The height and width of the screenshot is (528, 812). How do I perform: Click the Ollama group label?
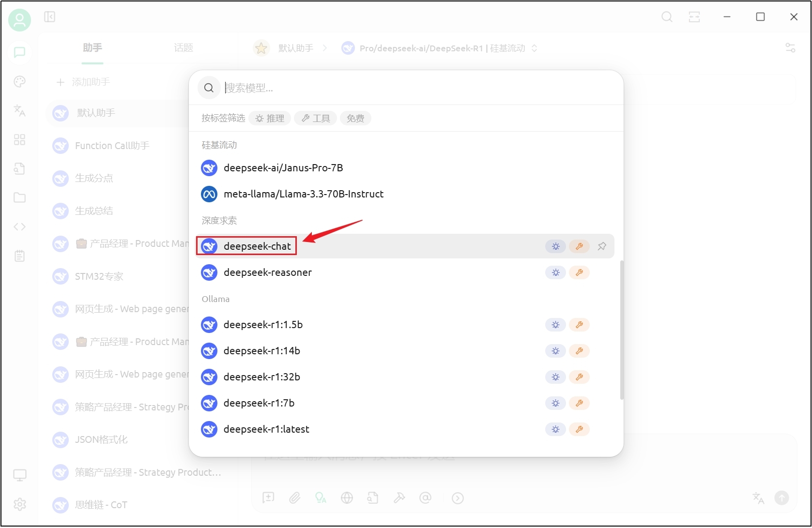[x=215, y=299]
